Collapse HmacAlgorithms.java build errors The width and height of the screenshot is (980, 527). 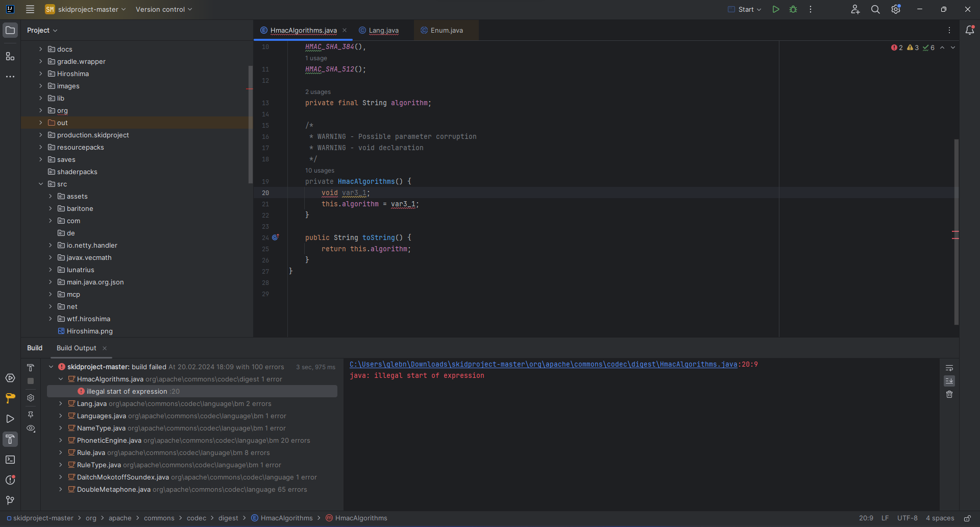[61, 379]
